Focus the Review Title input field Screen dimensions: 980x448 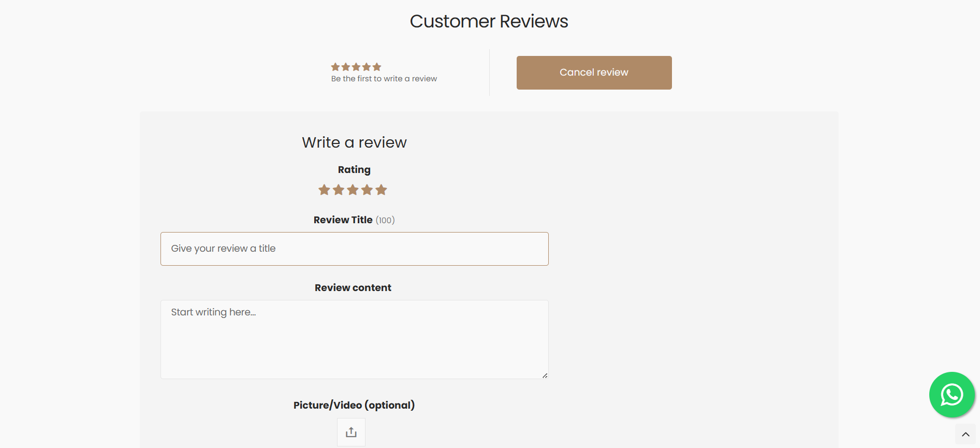tap(354, 249)
